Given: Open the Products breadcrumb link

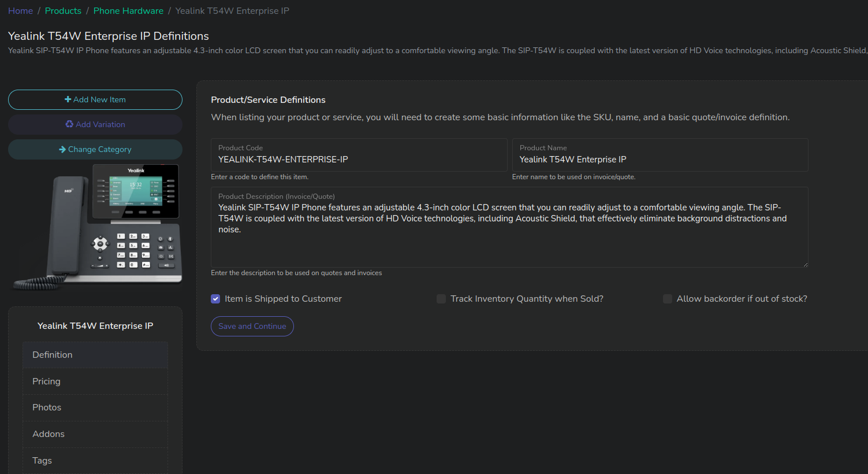Looking at the screenshot, I should pos(63,11).
